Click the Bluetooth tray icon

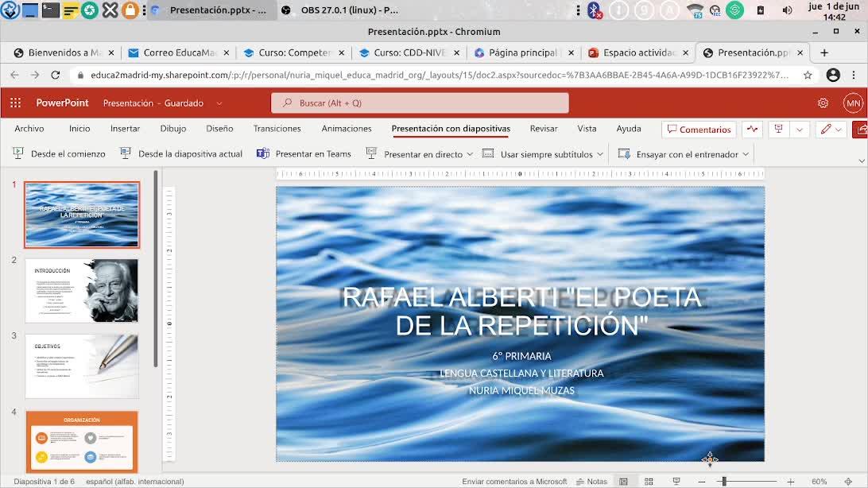[595, 10]
